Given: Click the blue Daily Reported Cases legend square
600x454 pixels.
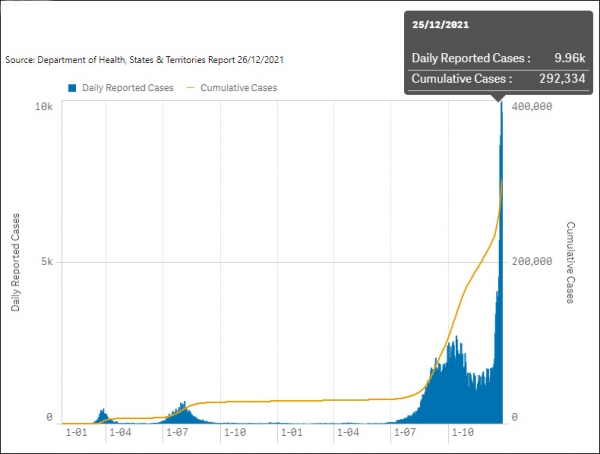Looking at the screenshot, I should pyautogui.click(x=72, y=88).
